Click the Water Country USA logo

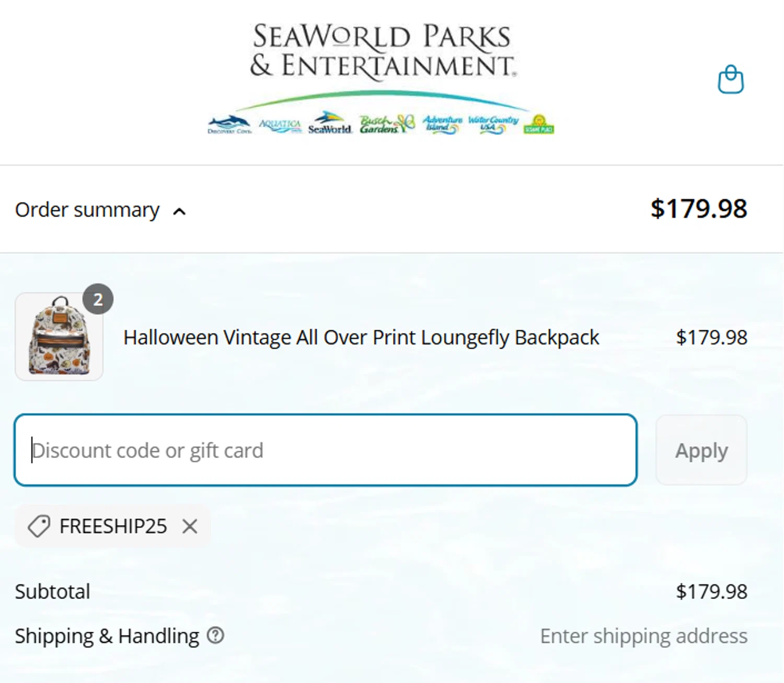[493, 124]
